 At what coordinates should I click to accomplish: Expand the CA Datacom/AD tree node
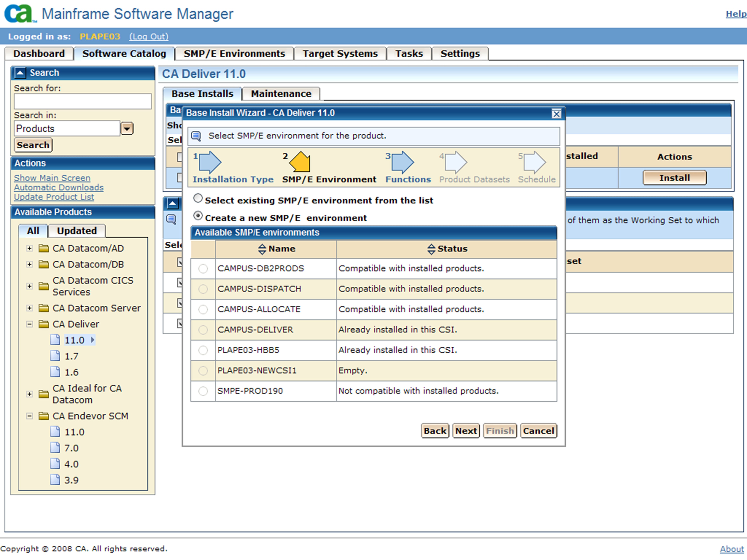pos(29,248)
